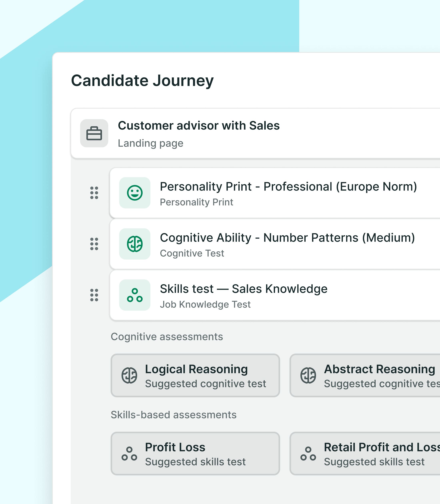Click the three-circles icon for Skills test
This screenshot has height=504, width=440.
(x=135, y=295)
